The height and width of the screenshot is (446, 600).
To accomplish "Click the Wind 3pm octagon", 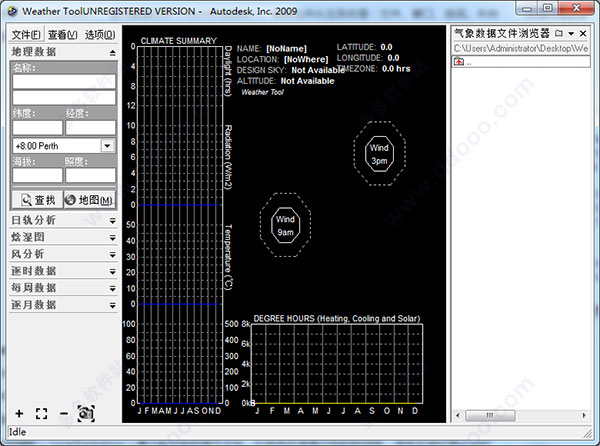I will [379, 154].
